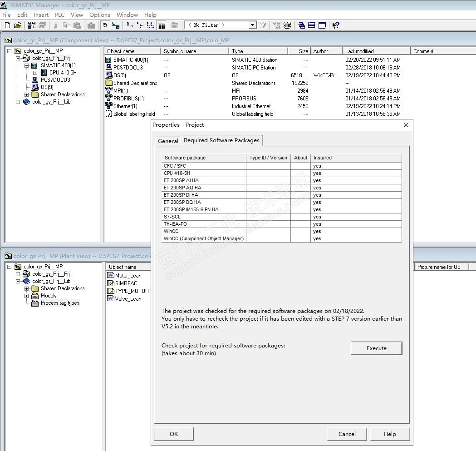The width and height of the screenshot is (476, 451).
Task: Click the Tile windows horizontally icon
Action: pos(312,25)
